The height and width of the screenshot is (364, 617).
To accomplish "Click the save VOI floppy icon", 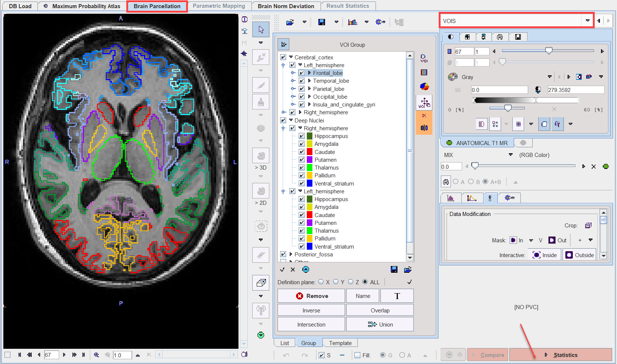I will point(322,22).
